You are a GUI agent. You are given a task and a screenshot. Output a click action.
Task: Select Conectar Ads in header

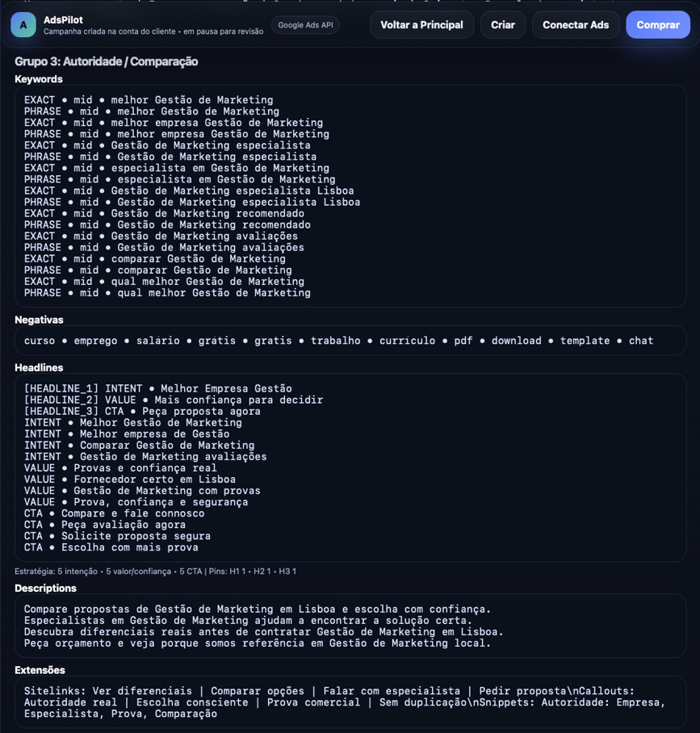click(575, 25)
